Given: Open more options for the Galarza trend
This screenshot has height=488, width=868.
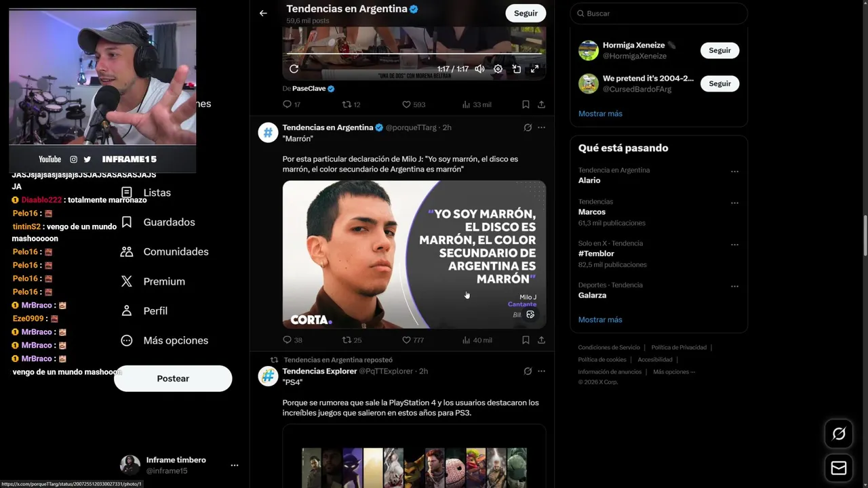Looking at the screenshot, I should pos(734,287).
